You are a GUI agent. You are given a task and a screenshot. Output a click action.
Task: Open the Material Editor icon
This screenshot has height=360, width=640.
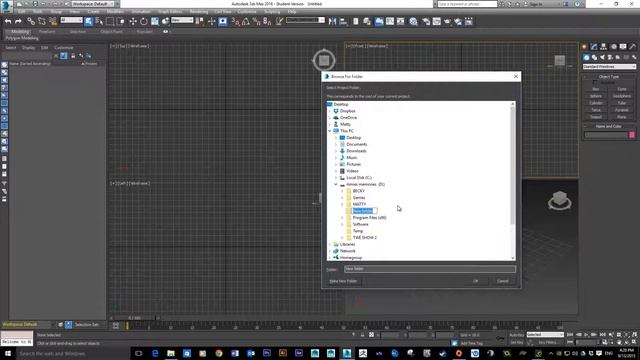[x=413, y=21]
